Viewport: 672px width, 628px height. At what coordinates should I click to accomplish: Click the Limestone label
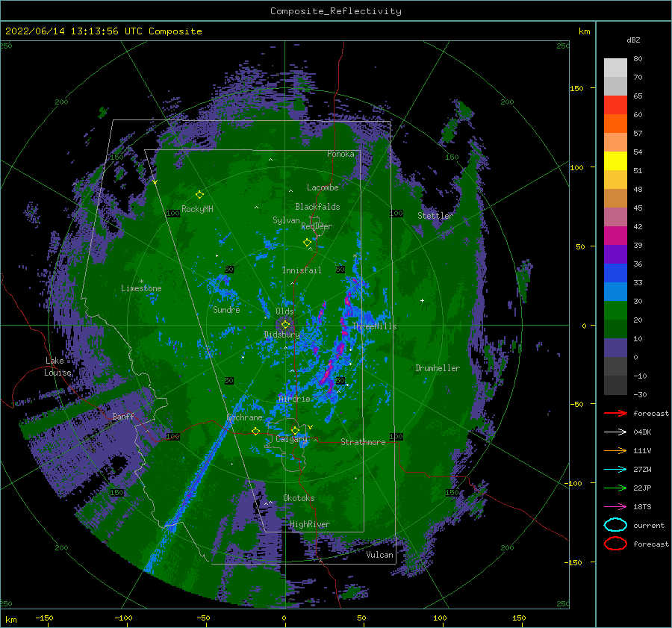point(141,288)
